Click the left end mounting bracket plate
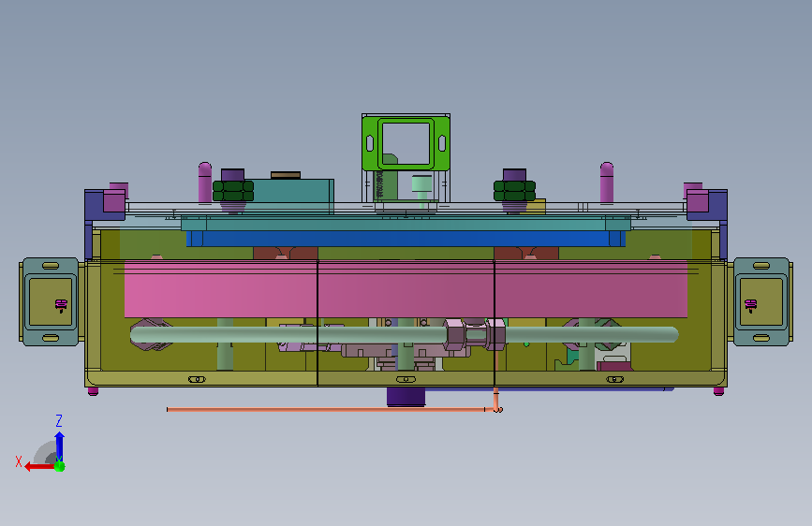Viewport: 812px width, 526px height. 51,301
